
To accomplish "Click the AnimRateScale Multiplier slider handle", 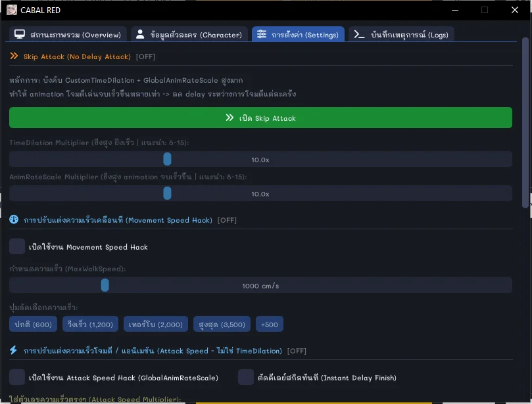I will tap(167, 193).
